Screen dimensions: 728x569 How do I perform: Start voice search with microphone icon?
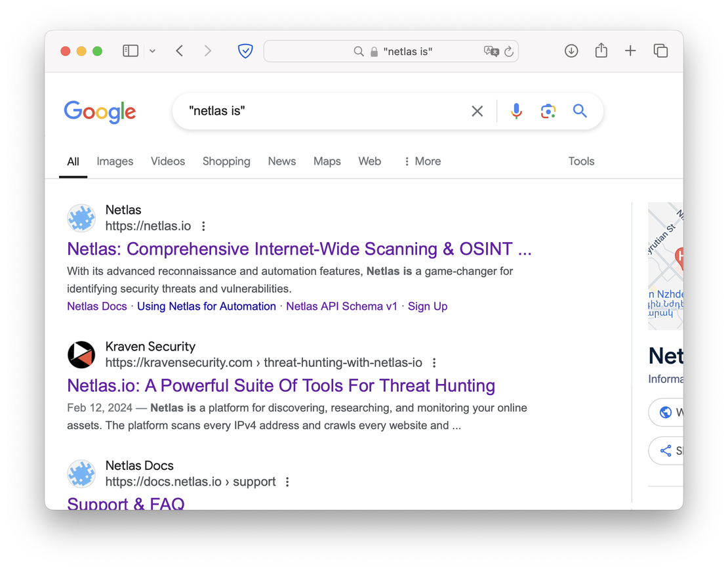click(x=517, y=112)
